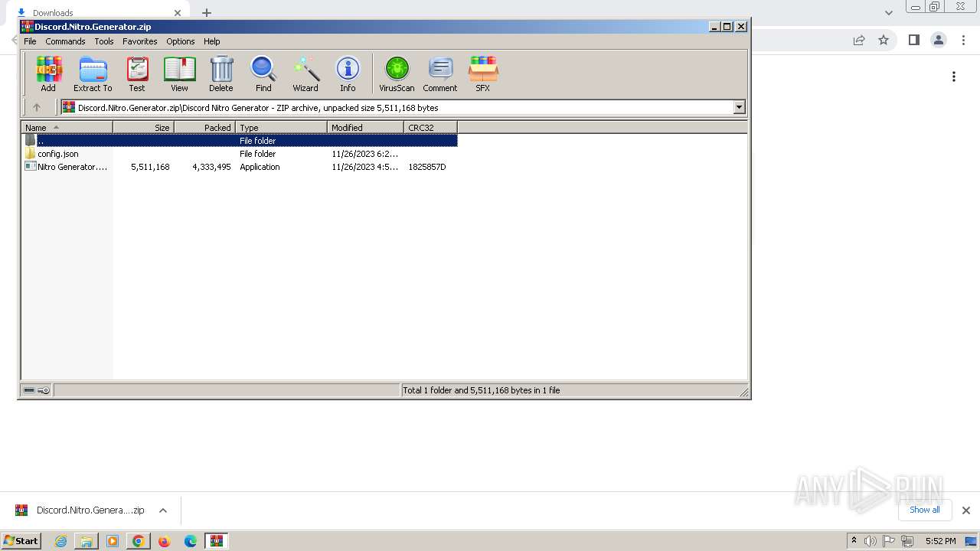
Task: Convert archive with the SFX tool
Action: pos(482,74)
